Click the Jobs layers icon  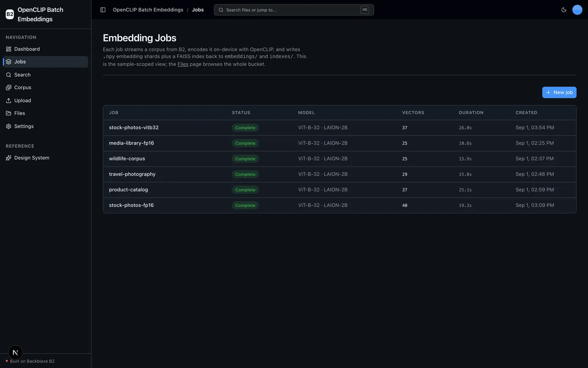pyautogui.click(x=8, y=62)
